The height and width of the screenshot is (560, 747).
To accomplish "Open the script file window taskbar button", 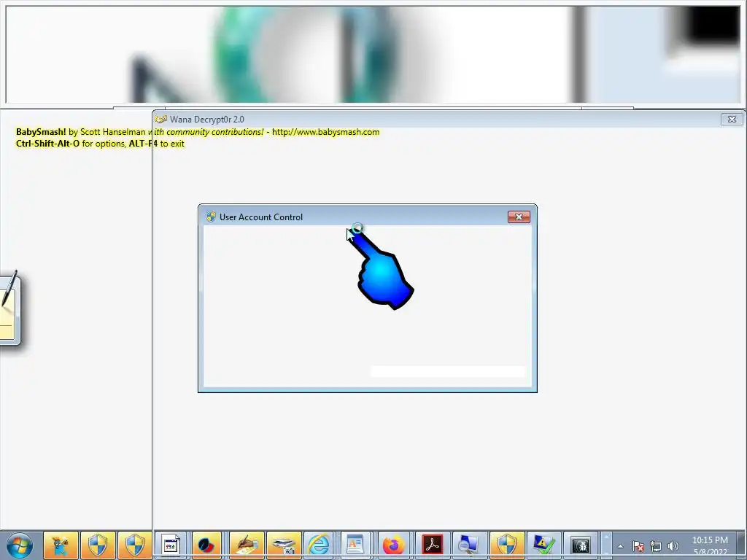I will 171,545.
